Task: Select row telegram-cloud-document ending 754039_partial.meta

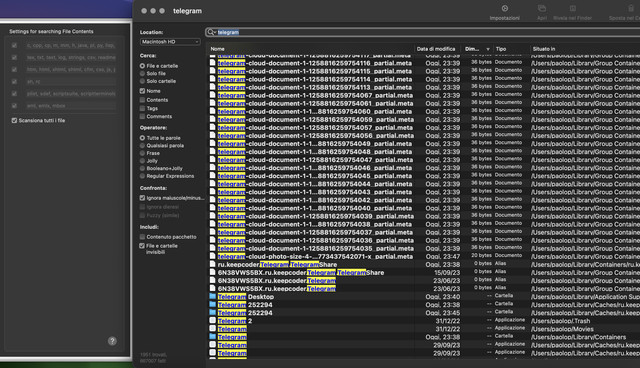Action: click(x=424, y=216)
